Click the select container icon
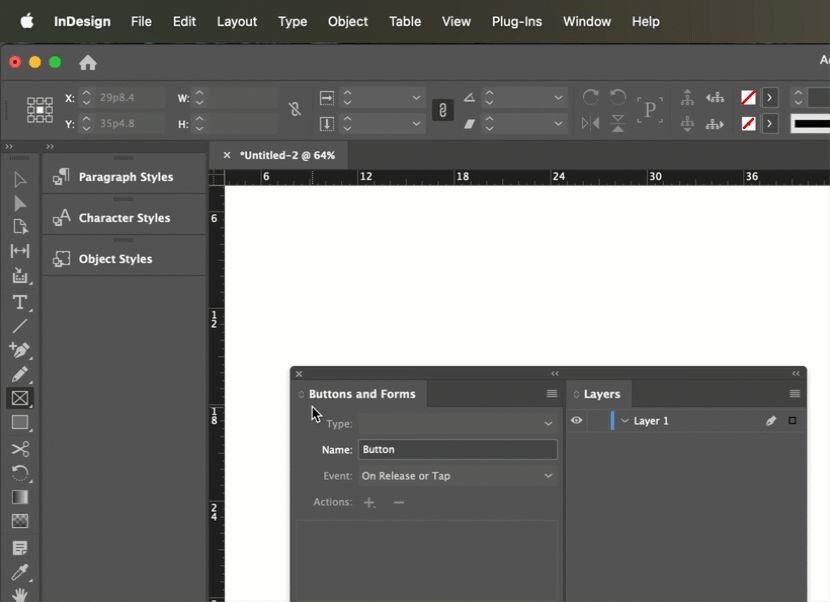830x602 pixels. pos(687,97)
